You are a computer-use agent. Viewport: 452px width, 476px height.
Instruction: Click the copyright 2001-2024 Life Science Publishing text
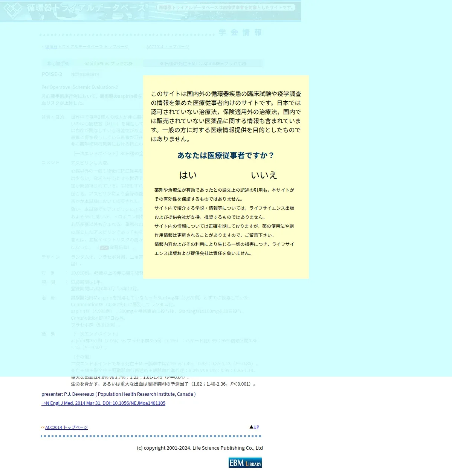[x=200, y=448]
